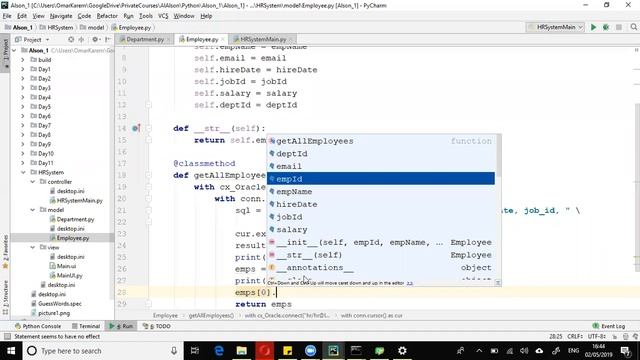Screen dimensions: 640x360
Task: Choose empName in completion list
Action: [x=381, y=191]
